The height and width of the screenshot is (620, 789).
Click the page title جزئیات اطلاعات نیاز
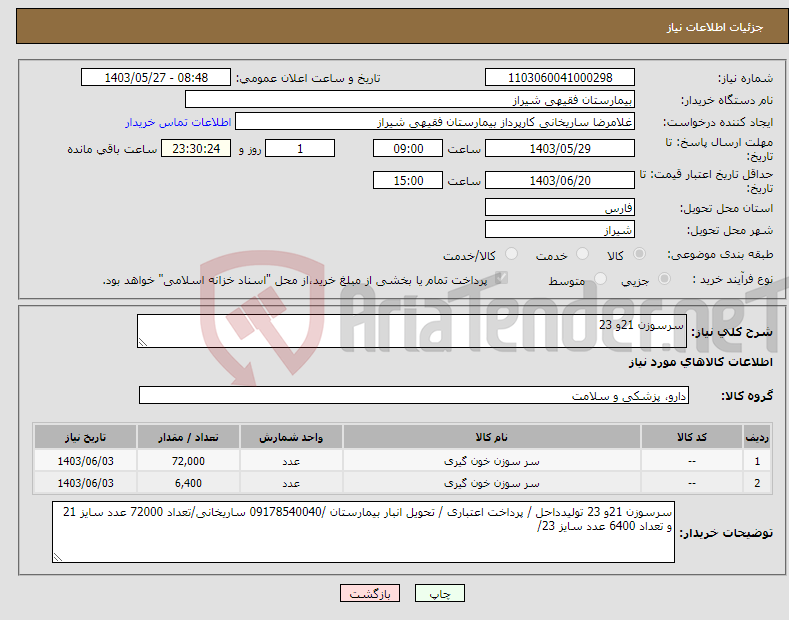(x=715, y=27)
